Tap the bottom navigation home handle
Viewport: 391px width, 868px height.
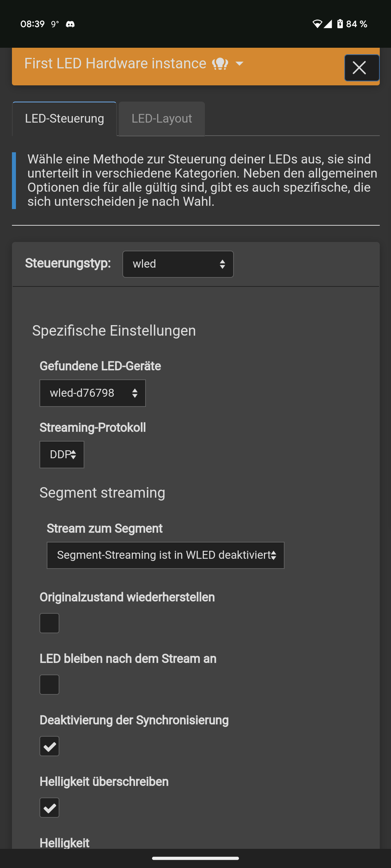point(195,858)
